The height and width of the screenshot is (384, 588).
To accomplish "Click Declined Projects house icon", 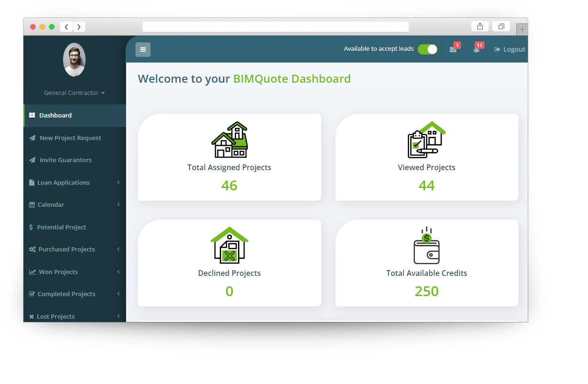I will pyautogui.click(x=230, y=245).
